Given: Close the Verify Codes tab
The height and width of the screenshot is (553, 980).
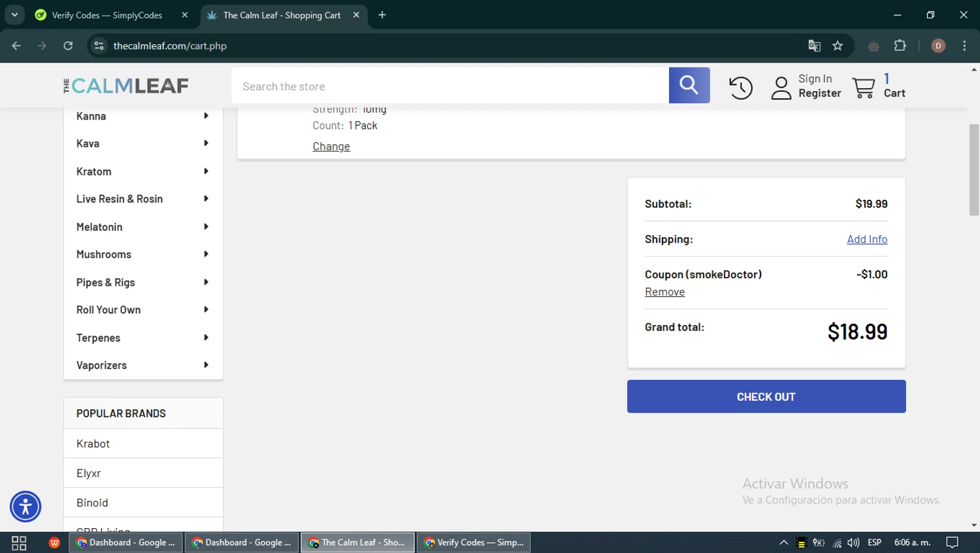Looking at the screenshot, I should coord(185,15).
